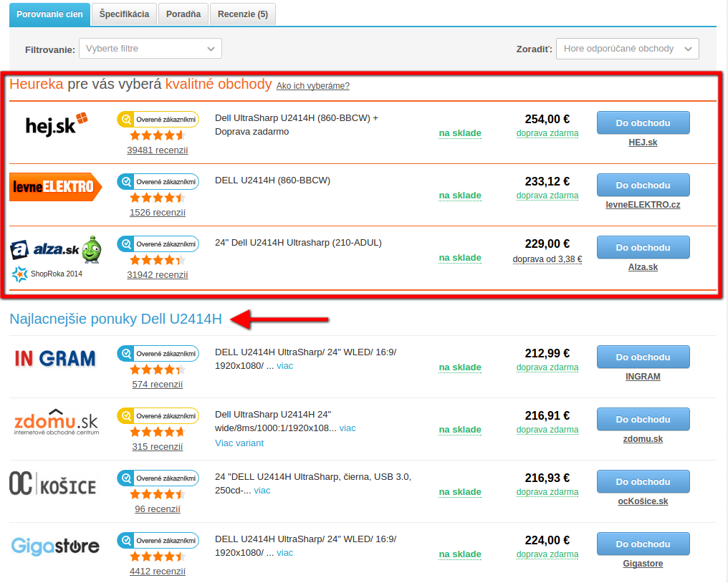Click the alza.sk logo with alien mascot
The height and width of the screenshot is (583, 728).
[56, 249]
